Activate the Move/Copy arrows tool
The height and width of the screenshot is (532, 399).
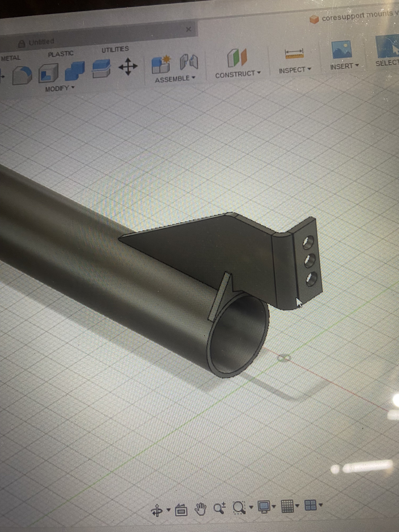128,66
